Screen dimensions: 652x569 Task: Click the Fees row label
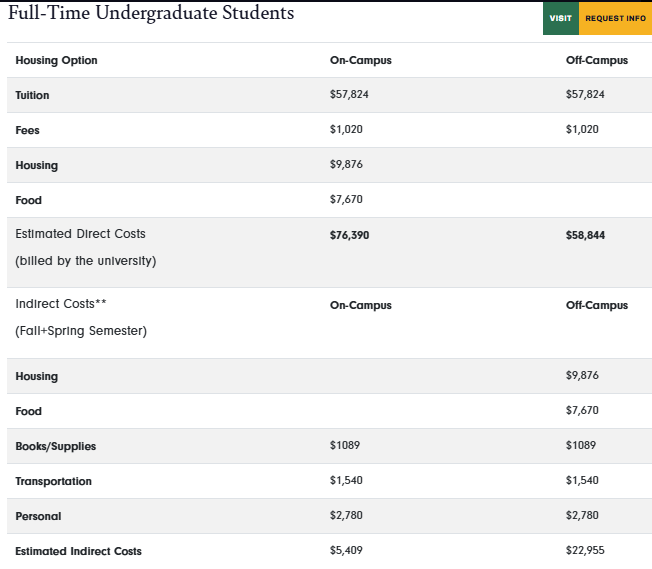click(28, 130)
